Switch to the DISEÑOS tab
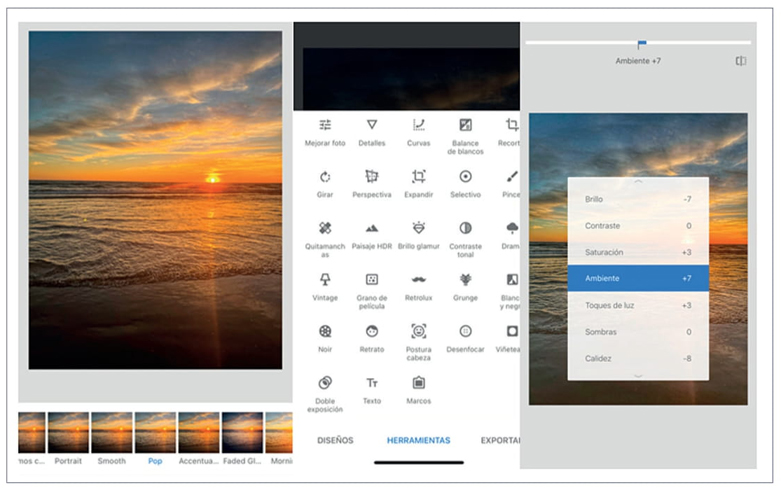781x488 pixels. (335, 440)
